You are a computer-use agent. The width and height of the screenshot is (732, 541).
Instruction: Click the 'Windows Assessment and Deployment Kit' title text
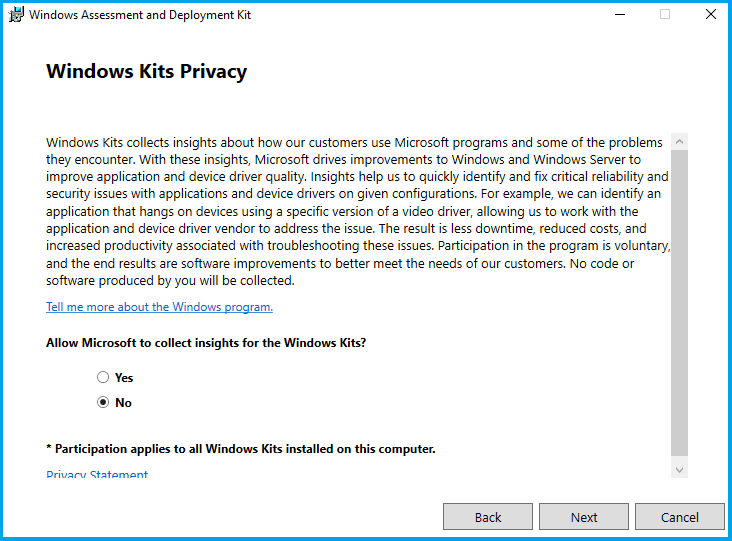140,15
